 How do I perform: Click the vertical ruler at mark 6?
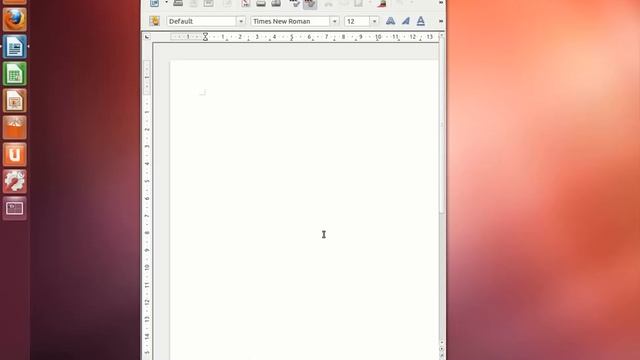click(147, 198)
